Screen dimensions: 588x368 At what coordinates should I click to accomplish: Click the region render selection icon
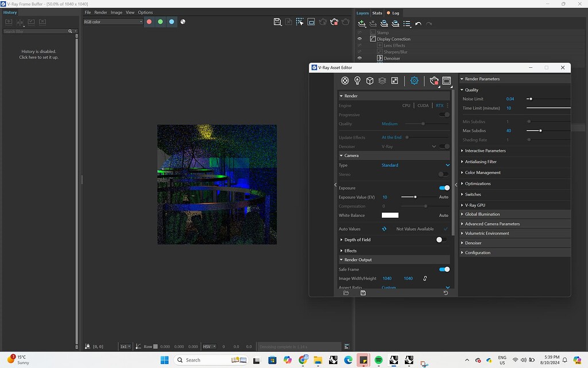pyautogui.click(x=300, y=22)
